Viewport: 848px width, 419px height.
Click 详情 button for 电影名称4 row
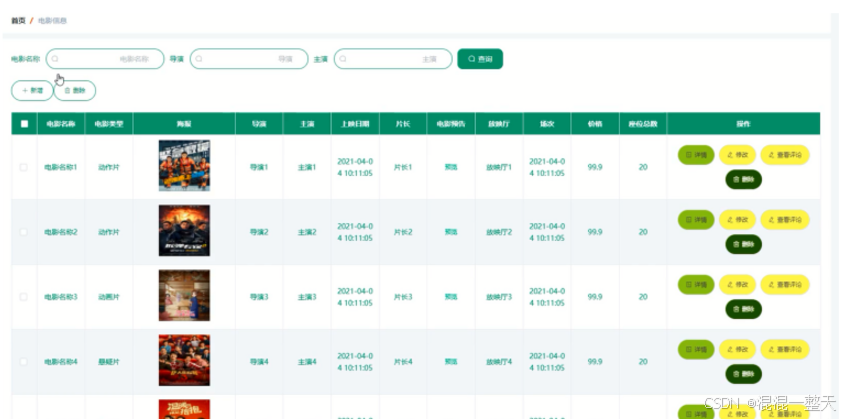[x=696, y=350]
